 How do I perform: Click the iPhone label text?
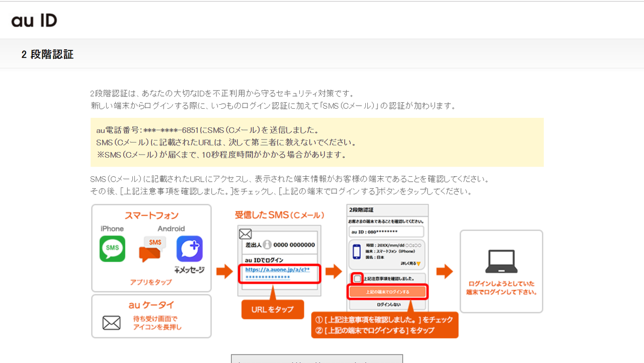click(x=112, y=229)
